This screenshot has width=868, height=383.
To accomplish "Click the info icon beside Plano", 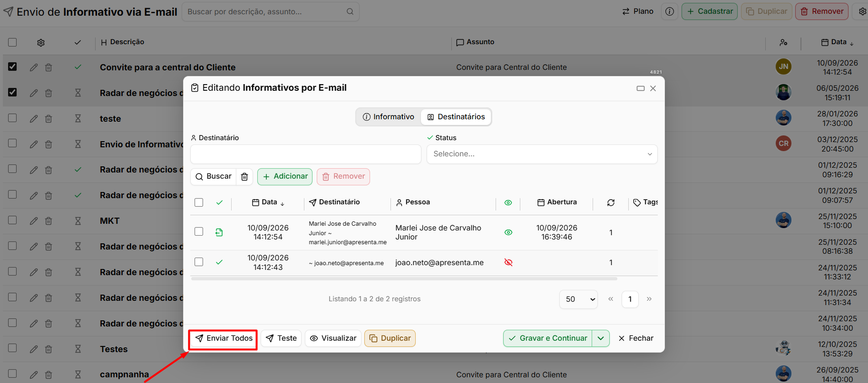I will coord(670,11).
